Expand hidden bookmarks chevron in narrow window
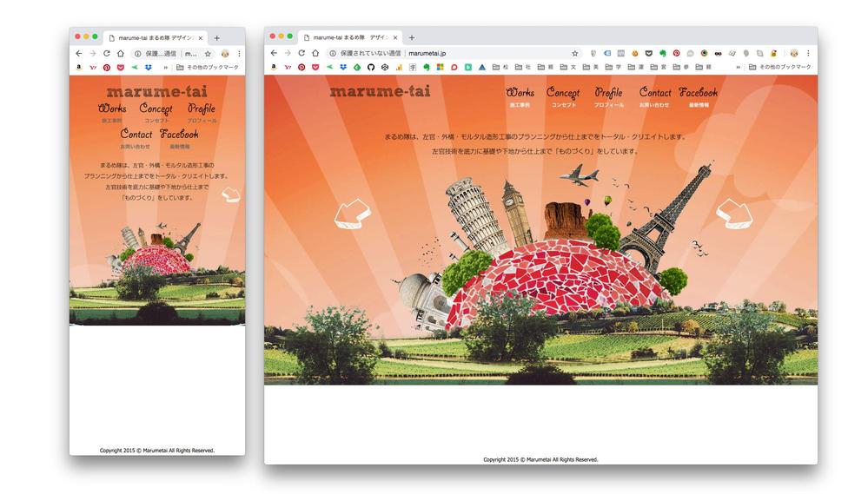Viewport: 868px width, 494px height. (165, 68)
